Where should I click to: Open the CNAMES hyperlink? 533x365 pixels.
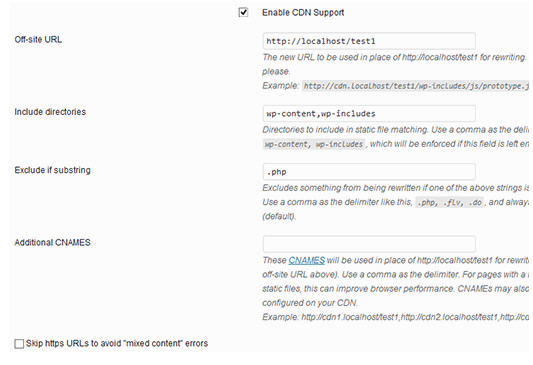(x=307, y=260)
